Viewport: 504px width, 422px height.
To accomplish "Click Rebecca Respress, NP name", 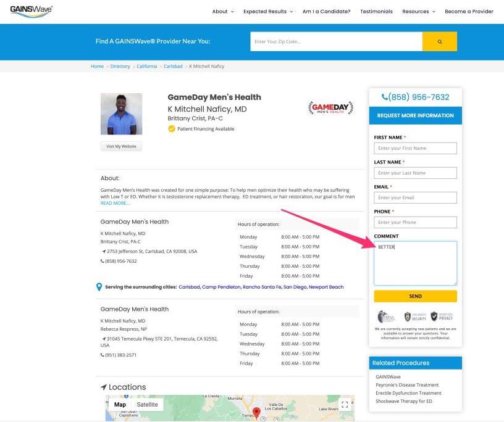I will (x=124, y=329).
